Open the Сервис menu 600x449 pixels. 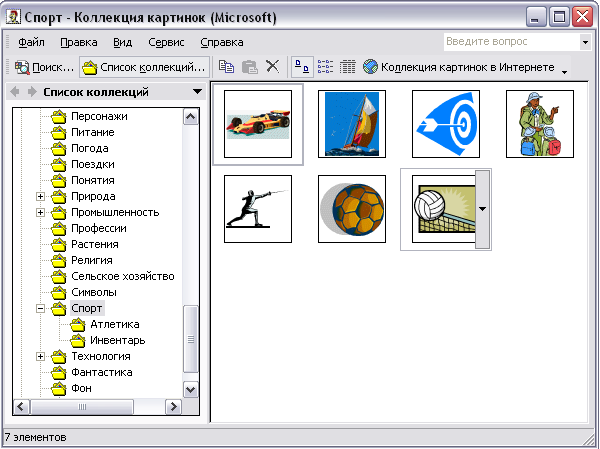(x=166, y=42)
